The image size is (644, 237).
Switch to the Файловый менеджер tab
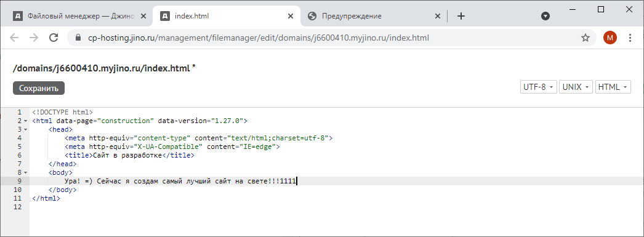(79, 16)
